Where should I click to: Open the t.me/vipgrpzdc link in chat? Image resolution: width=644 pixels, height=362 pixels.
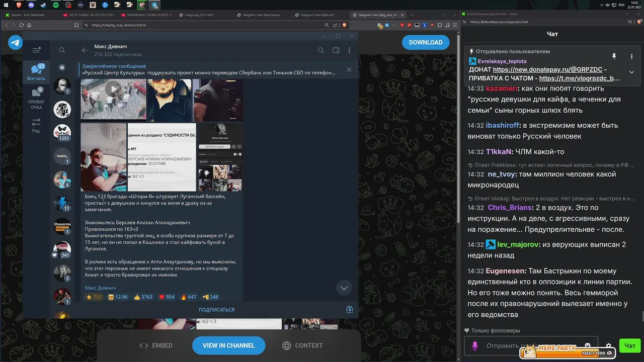pyautogui.click(x=579, y=78)
